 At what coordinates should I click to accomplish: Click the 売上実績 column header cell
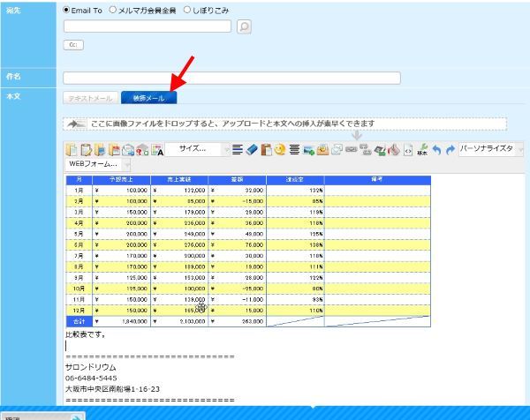pyautogui.click(x=179, y=180)
